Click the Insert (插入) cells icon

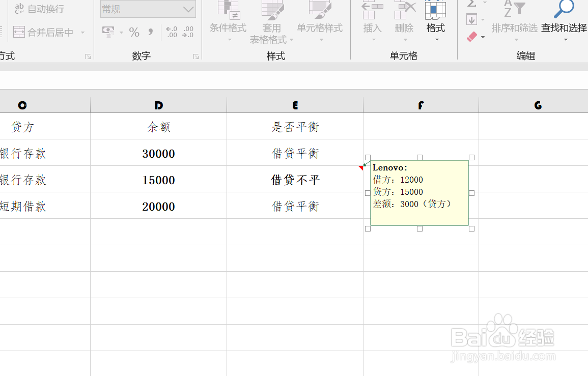(372, 10)
